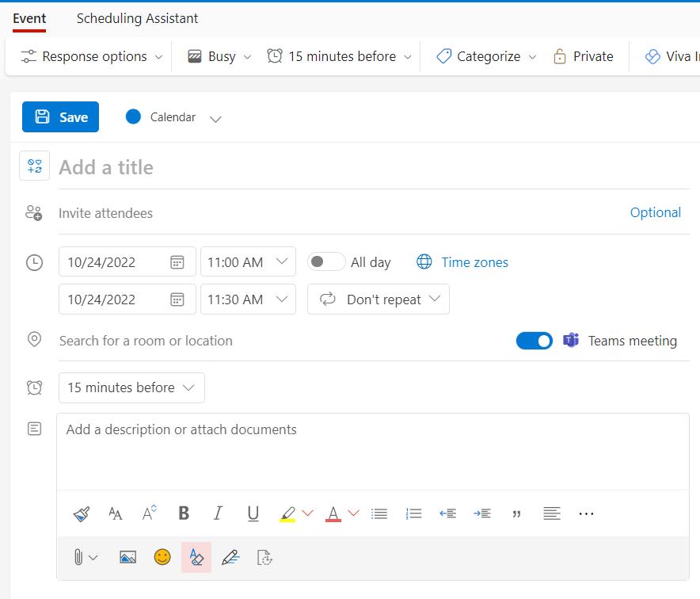
Task: Turn off the Teams meeting toggle
Action: pos(535,341)
